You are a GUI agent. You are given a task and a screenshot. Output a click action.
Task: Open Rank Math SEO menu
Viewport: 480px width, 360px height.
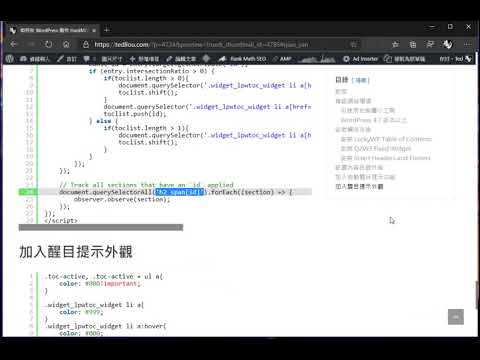[x=242, y=59]
